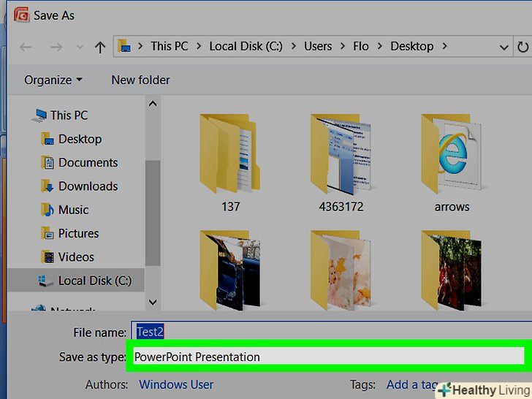The height and width of the screenshot is (399, 532).
Task: Click the navigation pane scrollbar thumb
Action: (x=153, y=213)
